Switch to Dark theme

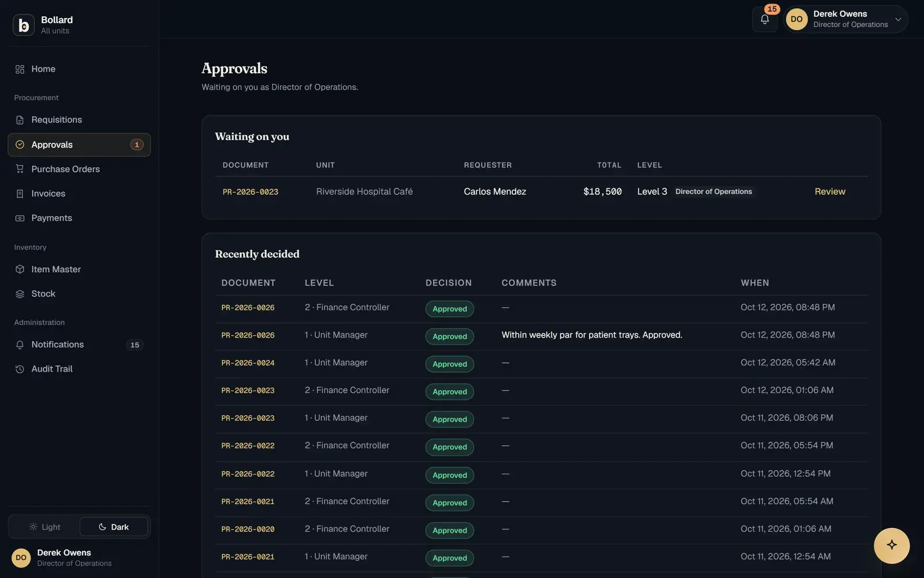pos(114,527)
